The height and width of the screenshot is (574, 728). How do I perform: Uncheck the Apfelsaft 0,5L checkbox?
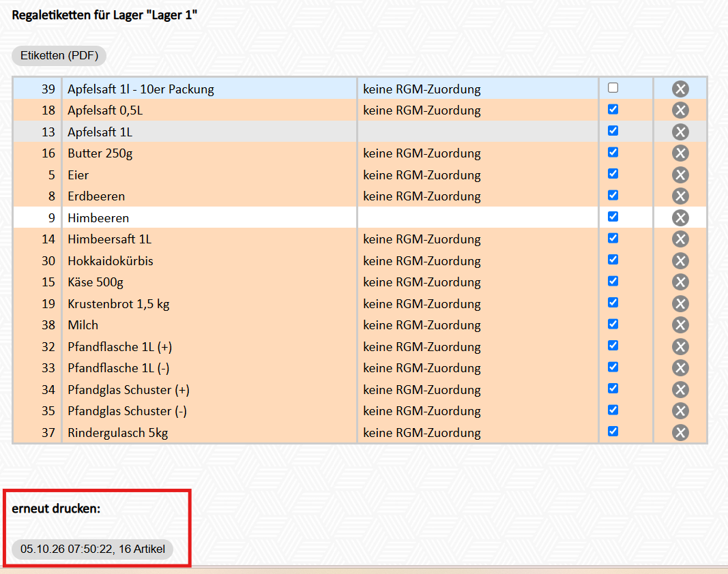(x=613, y=109)
